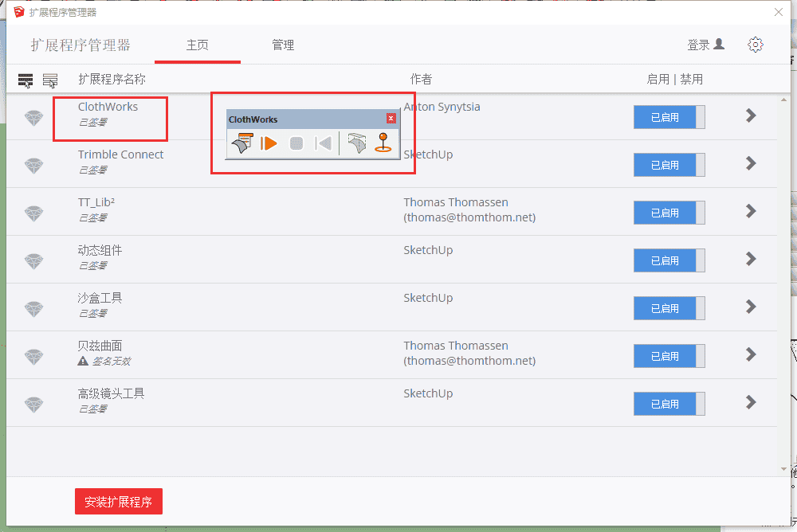Screen dimensions: 797x532
Task: Toggle TT_Lib² 已启用 switch
Action: [x=669, y=213]
